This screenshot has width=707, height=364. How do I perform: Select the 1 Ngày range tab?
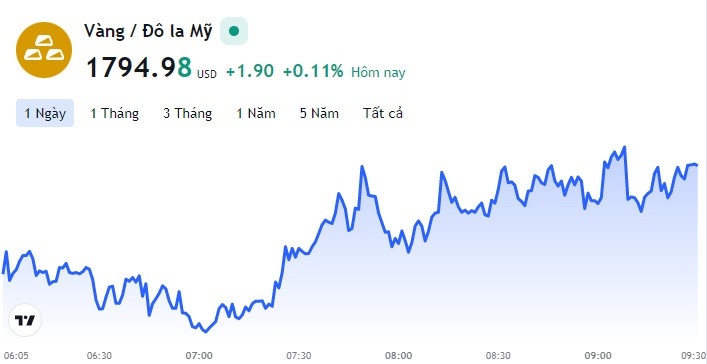point(45,113)
